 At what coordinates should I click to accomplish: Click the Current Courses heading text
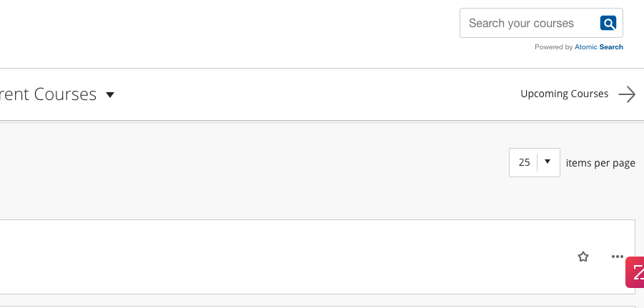pyautogui.click(x=49, y=94)
